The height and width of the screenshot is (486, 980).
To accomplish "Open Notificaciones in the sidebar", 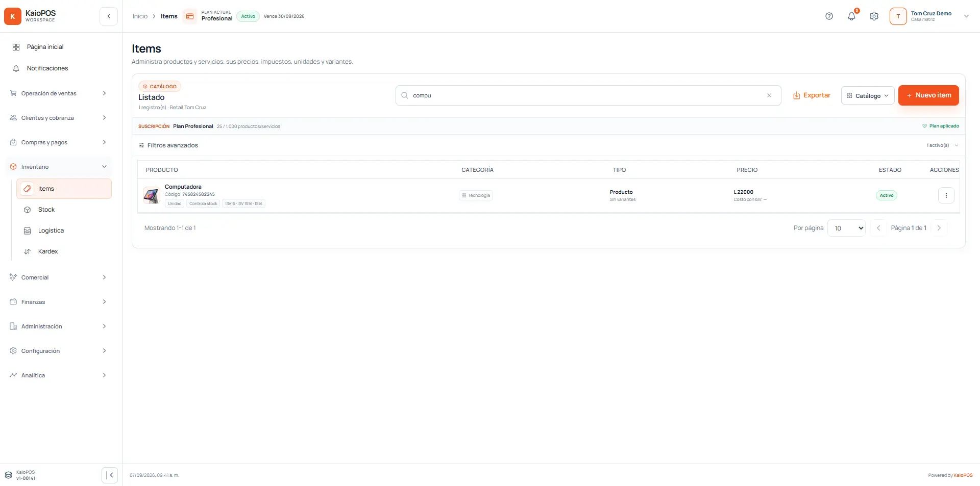I will 61,68.
